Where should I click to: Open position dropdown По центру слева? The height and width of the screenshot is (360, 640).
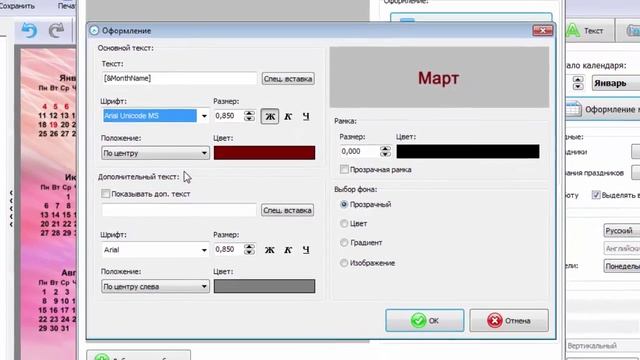coord(156,287)
